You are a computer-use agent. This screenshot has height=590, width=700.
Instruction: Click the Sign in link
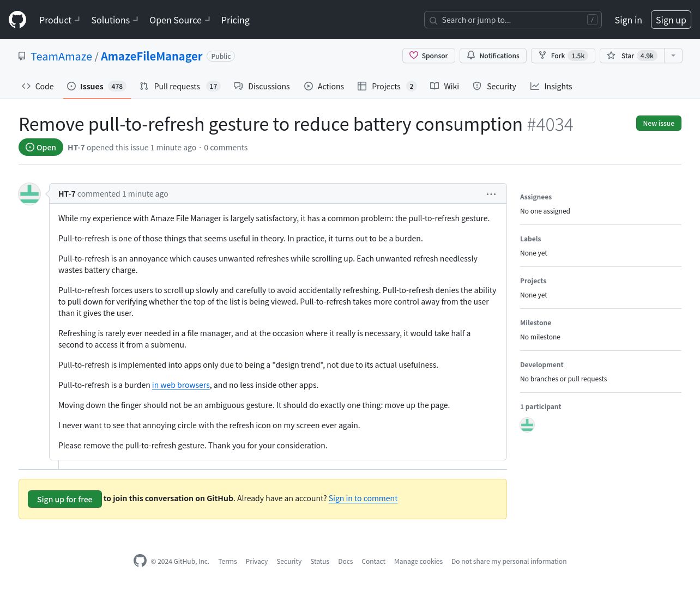pyautogui.click(x=628, y=20)
